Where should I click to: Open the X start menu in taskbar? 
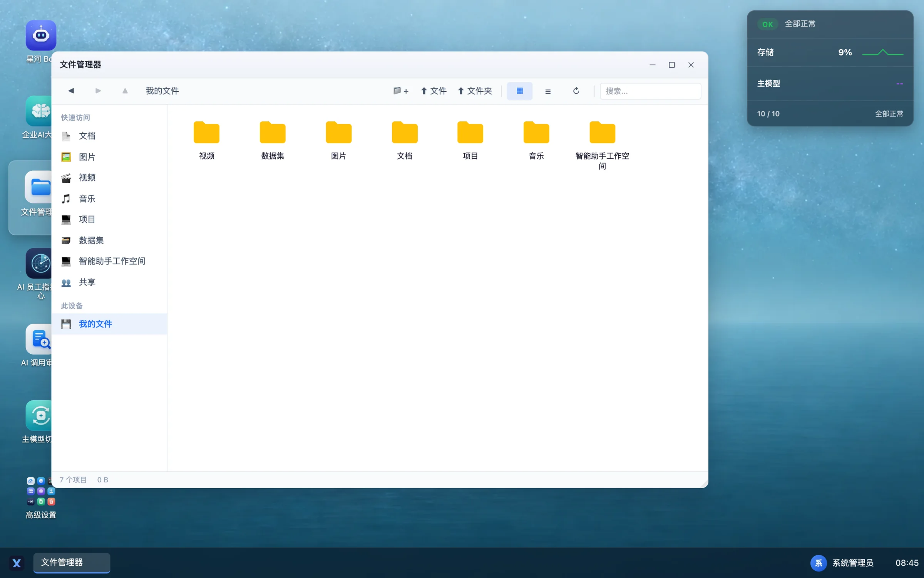[17, 563]
